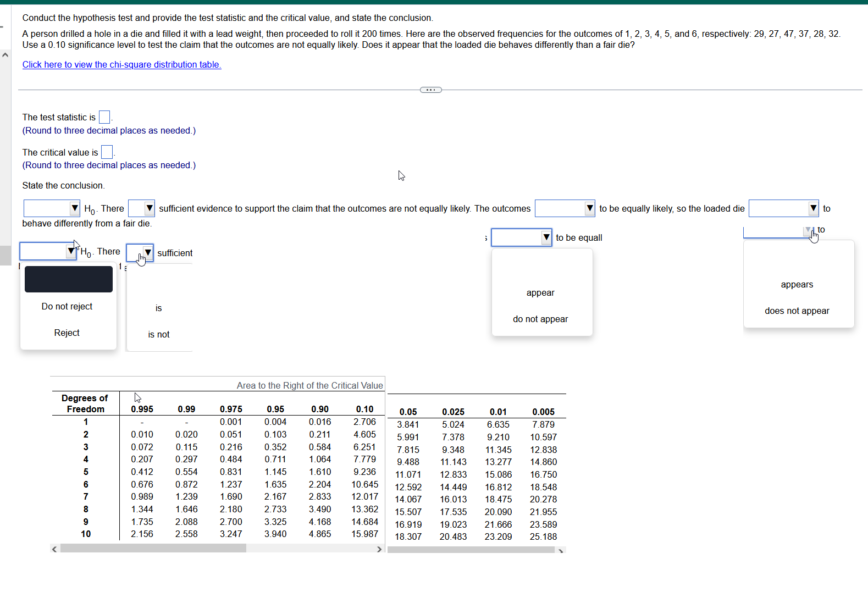Click the ellipsis expander on the divider line

click(x=431, y=90)
